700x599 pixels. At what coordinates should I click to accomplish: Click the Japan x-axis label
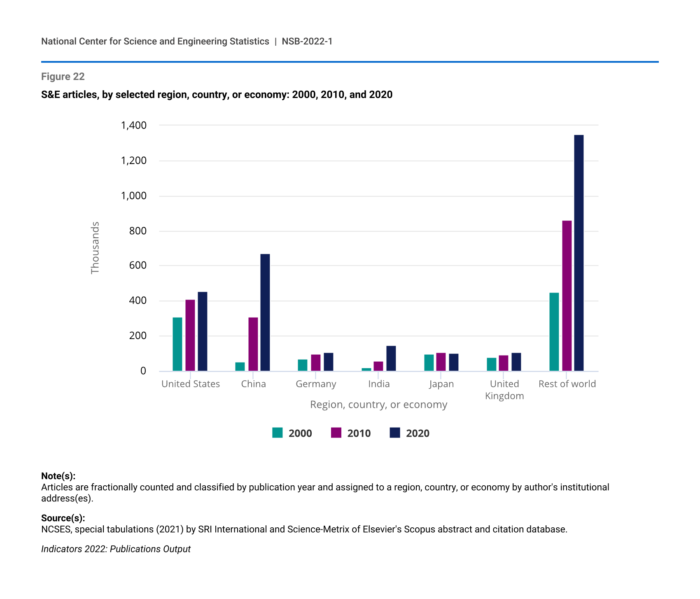[x=441, y=384]
